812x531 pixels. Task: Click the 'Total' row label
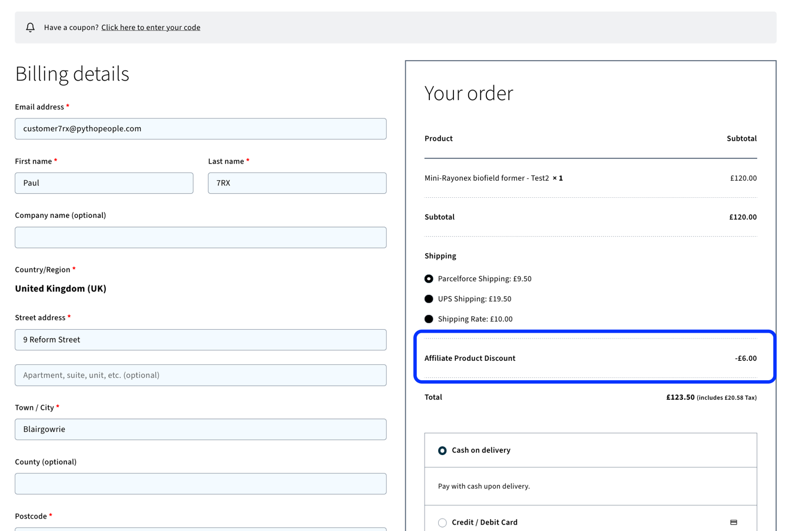(x=433, y=397)
